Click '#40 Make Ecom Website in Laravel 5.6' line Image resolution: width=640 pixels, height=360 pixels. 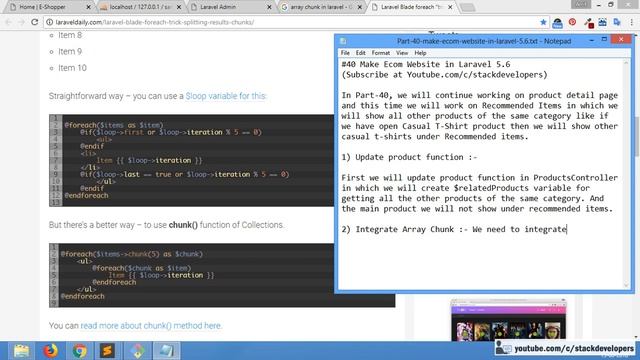[426, 64]
